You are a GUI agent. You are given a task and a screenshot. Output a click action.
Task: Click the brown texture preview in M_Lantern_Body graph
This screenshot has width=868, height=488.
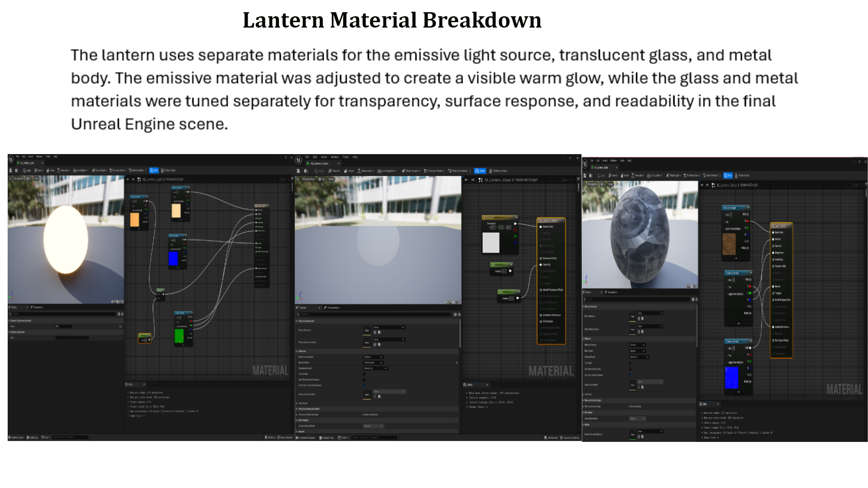(729, 244)
